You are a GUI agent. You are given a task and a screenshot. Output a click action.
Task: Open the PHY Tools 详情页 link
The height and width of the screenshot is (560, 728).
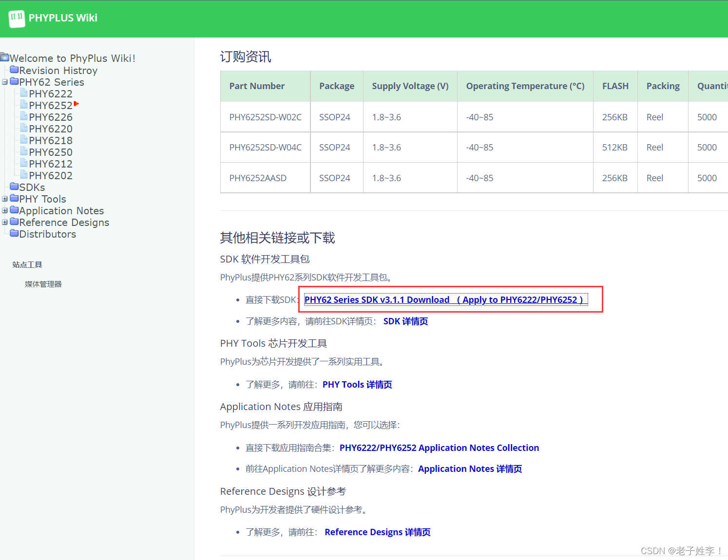pyautogui.click(x=357, y=385)
